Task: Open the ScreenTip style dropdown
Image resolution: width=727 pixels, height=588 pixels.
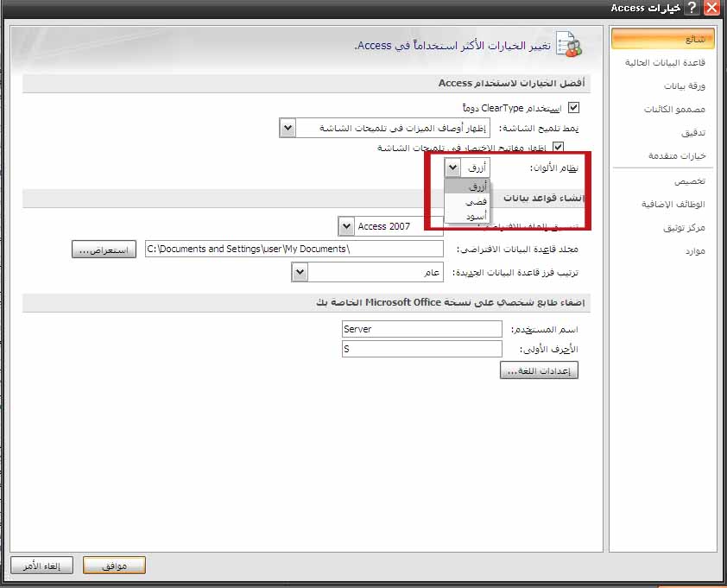Action: (288, 128)
